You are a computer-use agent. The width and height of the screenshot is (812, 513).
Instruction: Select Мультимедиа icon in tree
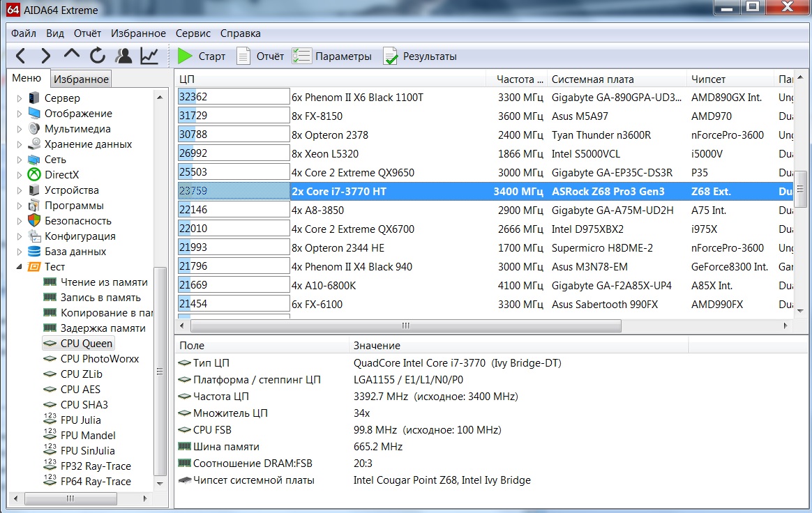34,128
